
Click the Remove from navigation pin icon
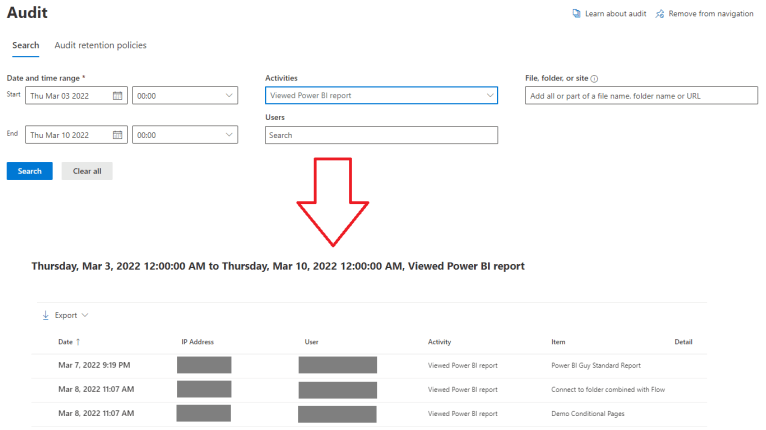pyautogui.click(x=660, y=14)
